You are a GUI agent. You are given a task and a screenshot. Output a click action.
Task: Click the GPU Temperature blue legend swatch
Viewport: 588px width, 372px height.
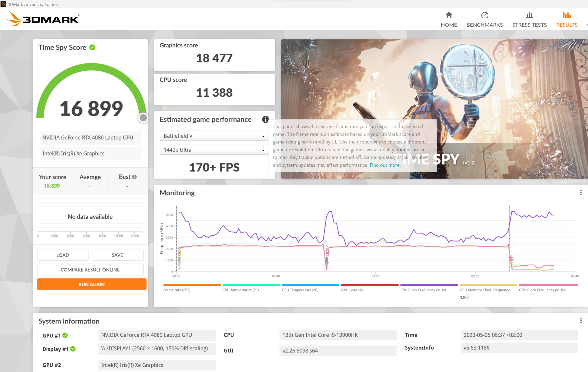[310, 285]
